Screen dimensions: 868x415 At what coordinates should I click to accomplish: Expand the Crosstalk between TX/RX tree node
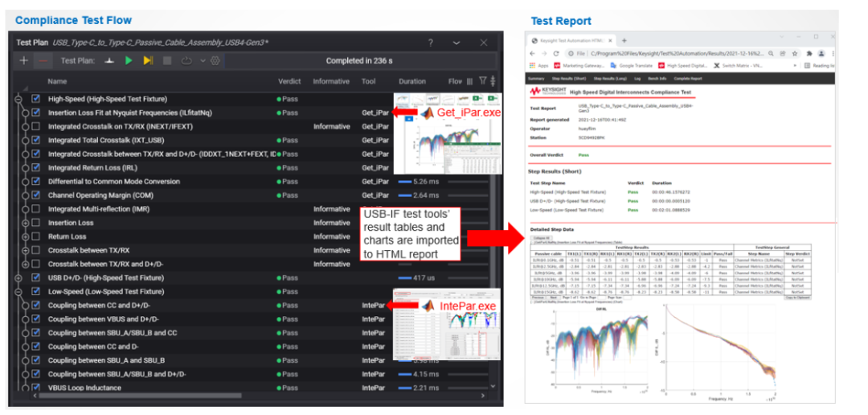click(x=26, y=250)
